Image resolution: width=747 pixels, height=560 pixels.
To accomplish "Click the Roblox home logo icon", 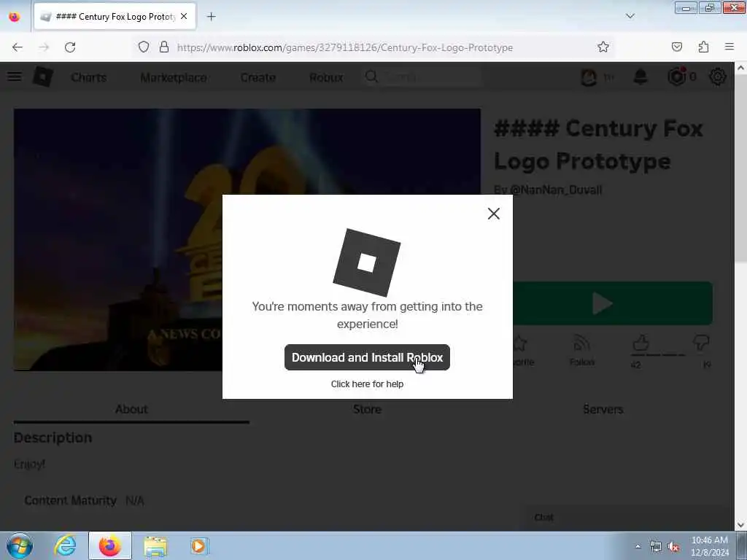I will [43, 77].
